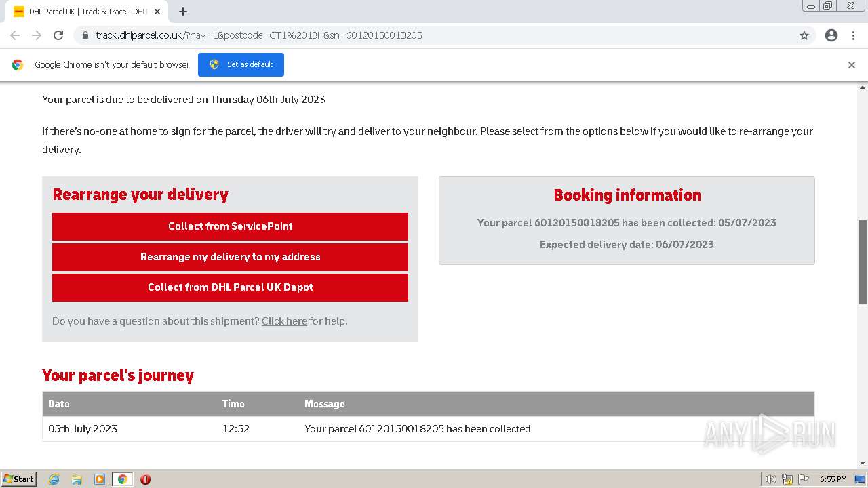Image resolution: width=868 pixels, height=488 pixels.
Task: Dismiss the default browser notification bar
Action: tap(852, 65)
